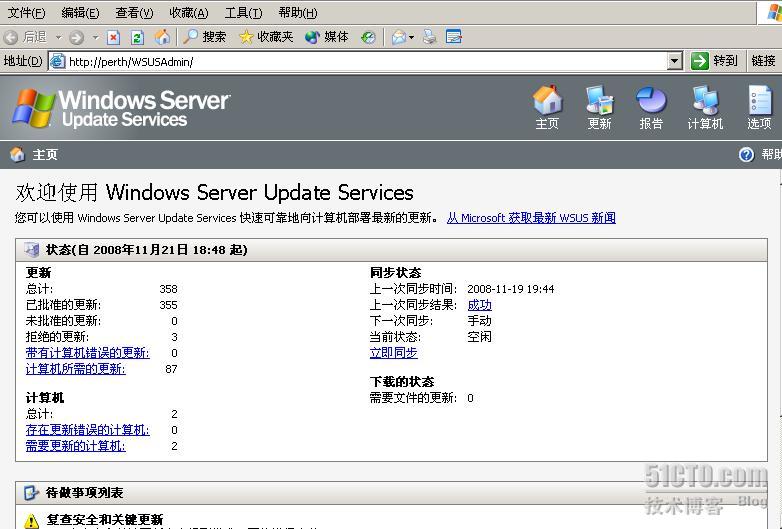Open the help question mark icon

(x=746, y=155)
